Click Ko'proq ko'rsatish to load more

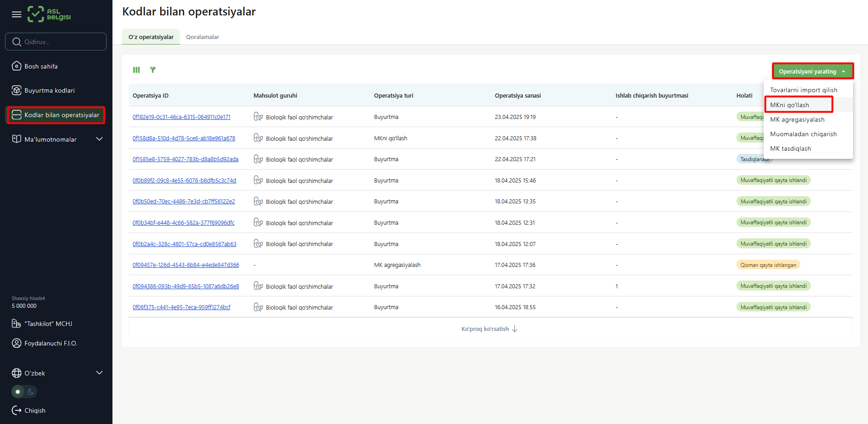(x=489, y=329)
